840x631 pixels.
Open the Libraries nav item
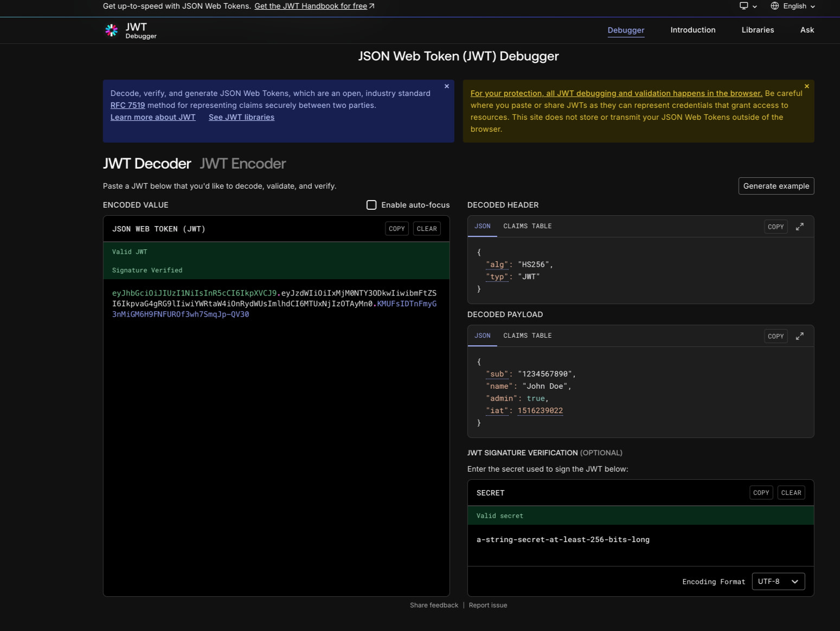(758, 30)
